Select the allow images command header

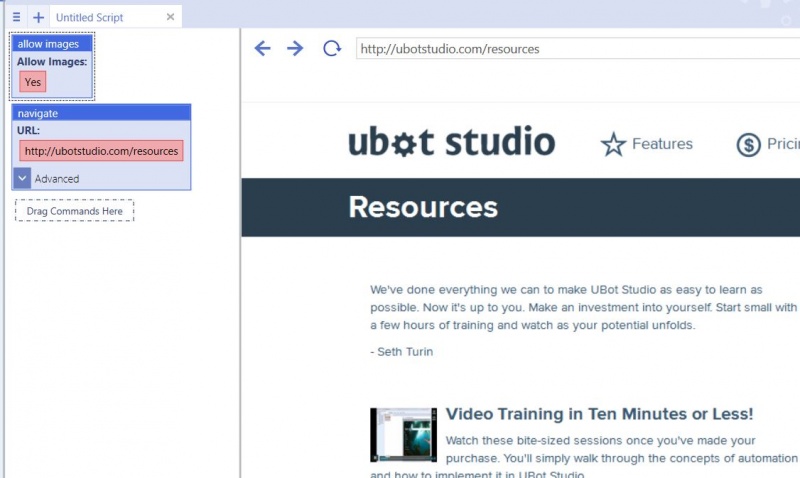click(x=52, y=44)
